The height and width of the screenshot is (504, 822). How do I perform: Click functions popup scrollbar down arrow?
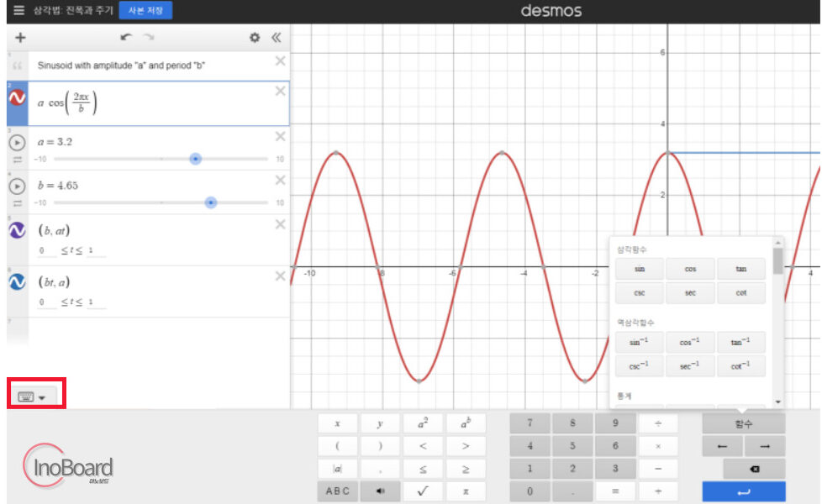pos(778,402)
